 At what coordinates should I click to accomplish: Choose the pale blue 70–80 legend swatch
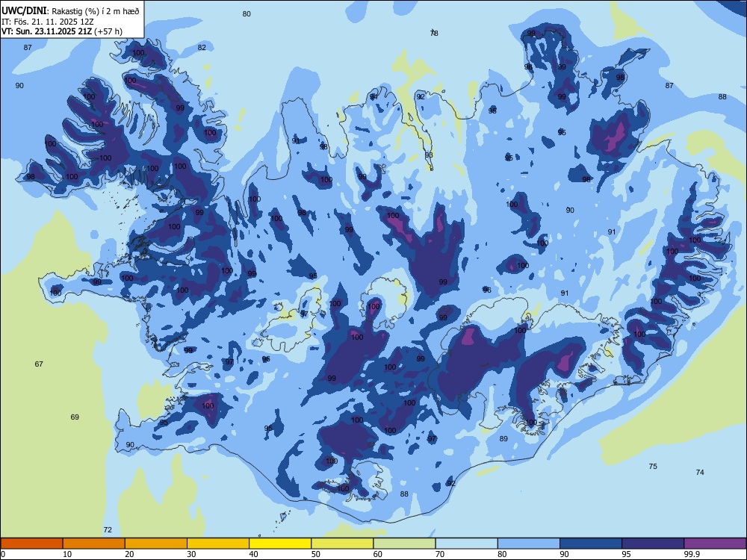pos(466,544)
